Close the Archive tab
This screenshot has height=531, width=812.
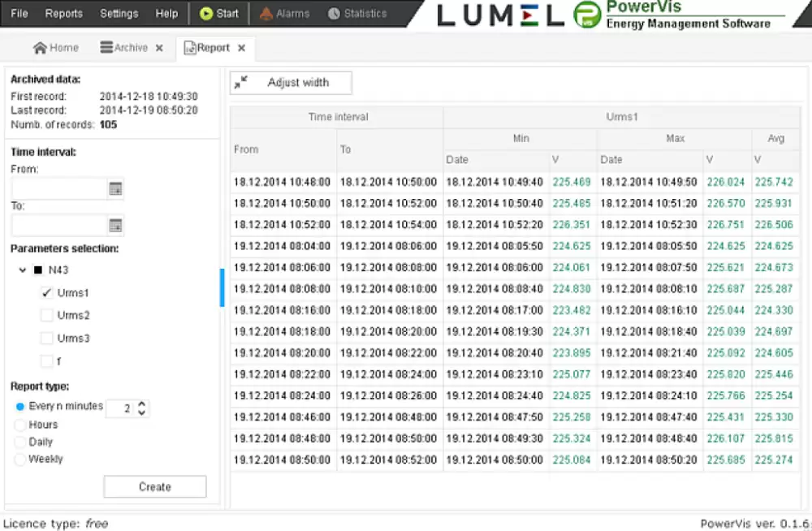click(x=159, y=48)
